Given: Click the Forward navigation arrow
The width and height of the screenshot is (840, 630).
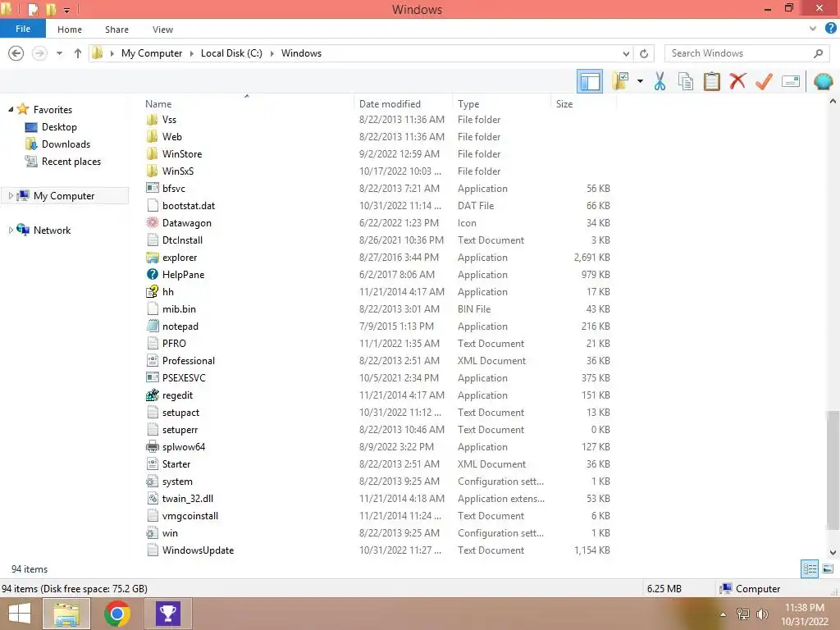Looking at the screenshot, I should pos(39,53).
